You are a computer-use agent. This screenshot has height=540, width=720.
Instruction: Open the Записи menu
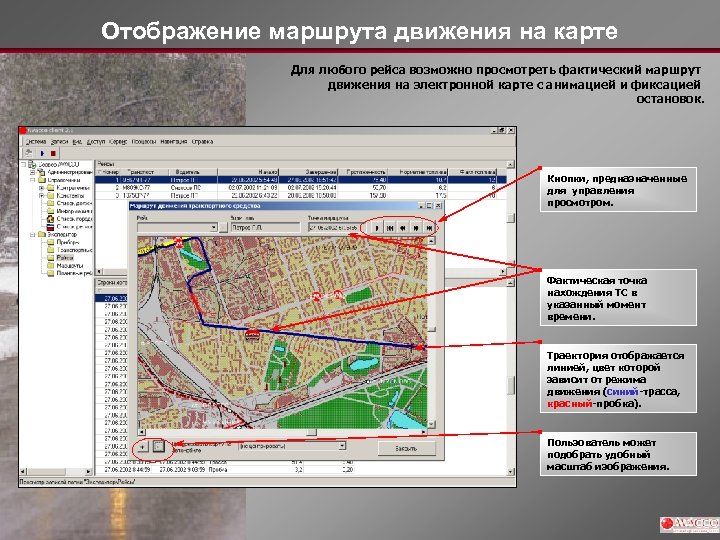click(x=60, y=141)
